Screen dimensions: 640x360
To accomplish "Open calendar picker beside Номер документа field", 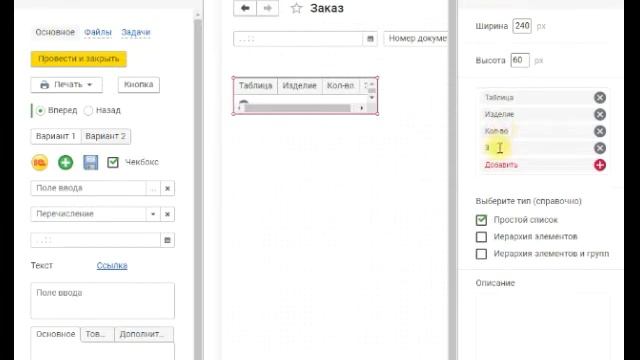I will tap(370, 39).
